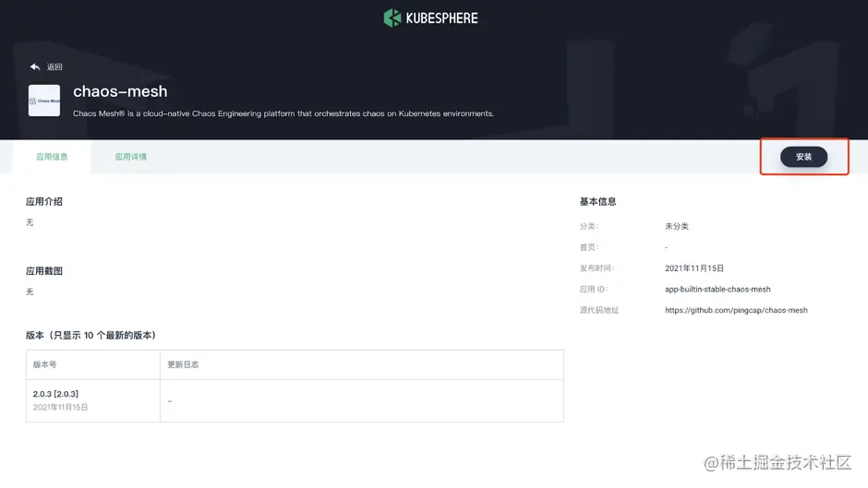The width and height of the screenshot is (868, 488).
Task: Click the 首页 label
Action: (589, 247)
